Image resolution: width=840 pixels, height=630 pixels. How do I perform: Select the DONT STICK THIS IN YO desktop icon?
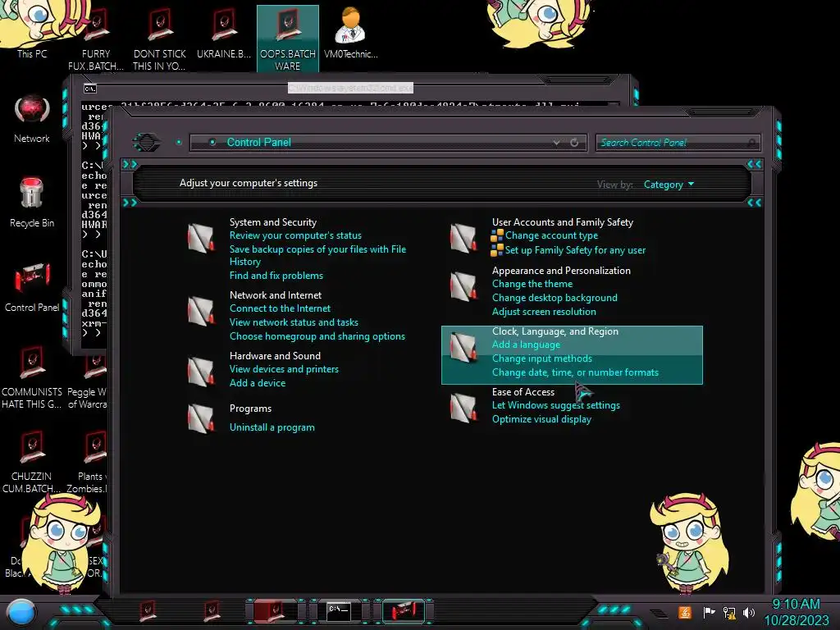160,40
